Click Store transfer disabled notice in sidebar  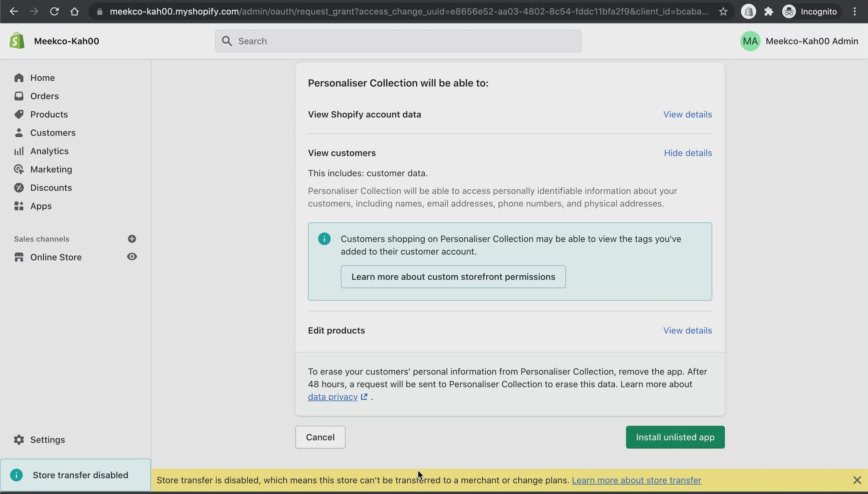[75, 475]
